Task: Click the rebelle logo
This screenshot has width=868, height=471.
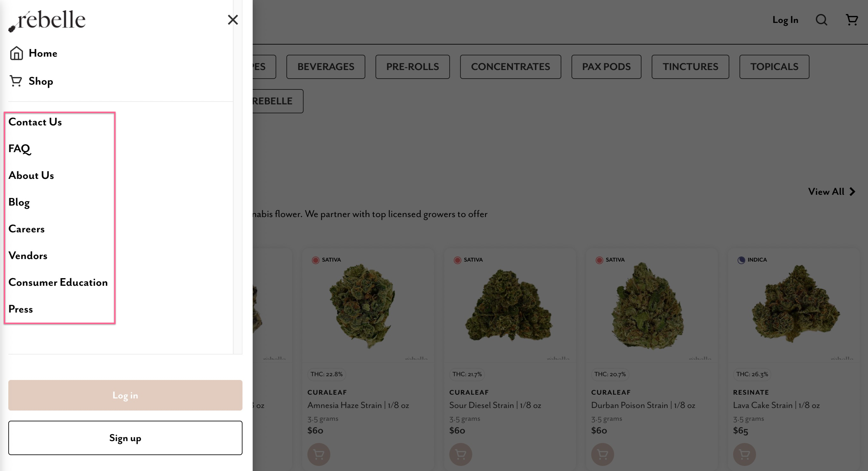Action: click(x=47, y=21)
